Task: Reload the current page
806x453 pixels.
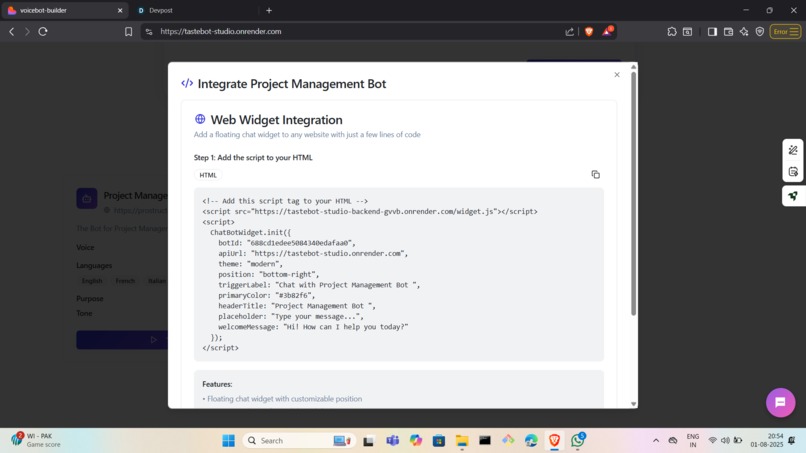Action: [x=43, y=31]
